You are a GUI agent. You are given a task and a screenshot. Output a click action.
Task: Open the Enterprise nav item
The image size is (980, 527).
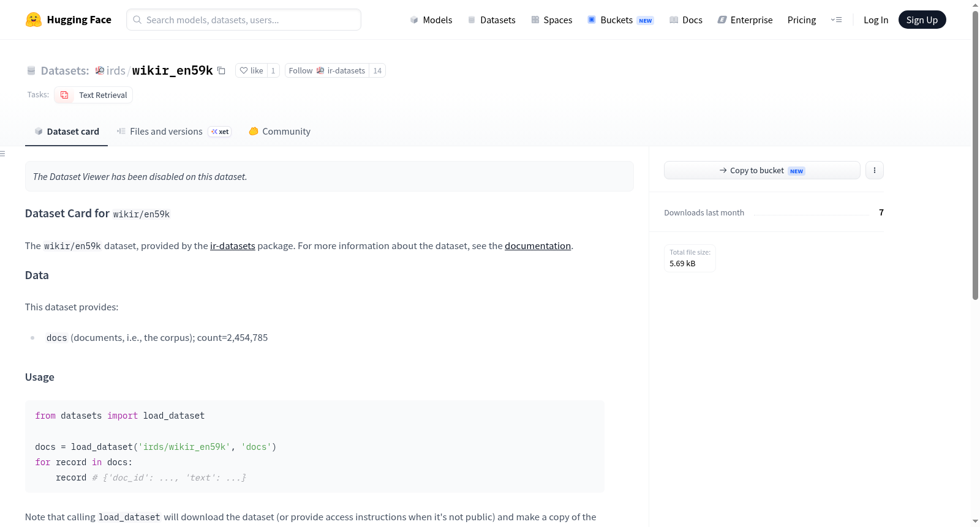click(x=745, y=20)
